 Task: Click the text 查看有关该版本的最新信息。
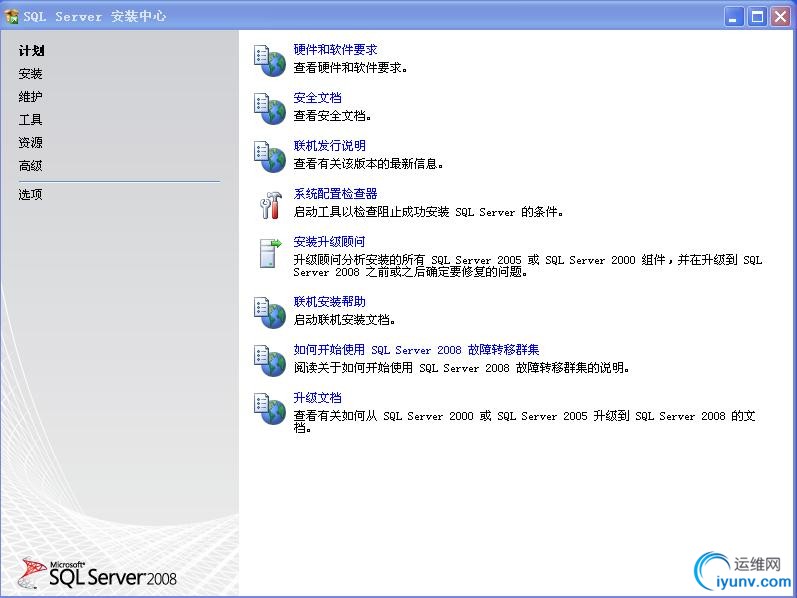tap(369, 163)
